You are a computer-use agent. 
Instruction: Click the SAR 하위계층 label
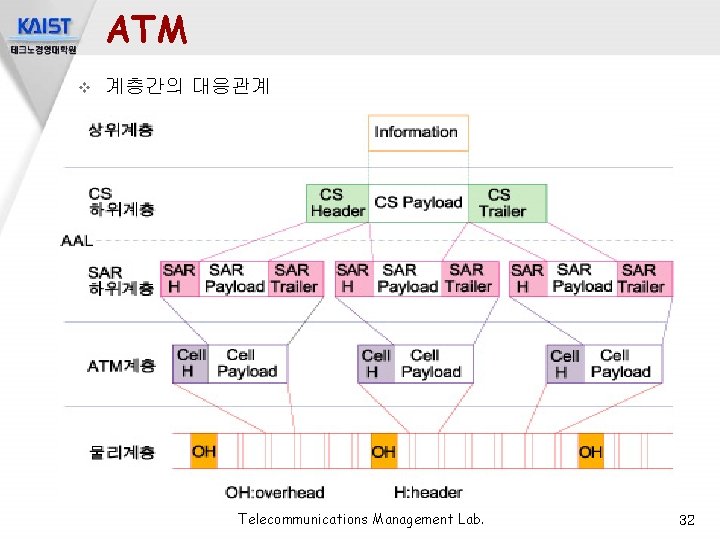coord(121,281)
